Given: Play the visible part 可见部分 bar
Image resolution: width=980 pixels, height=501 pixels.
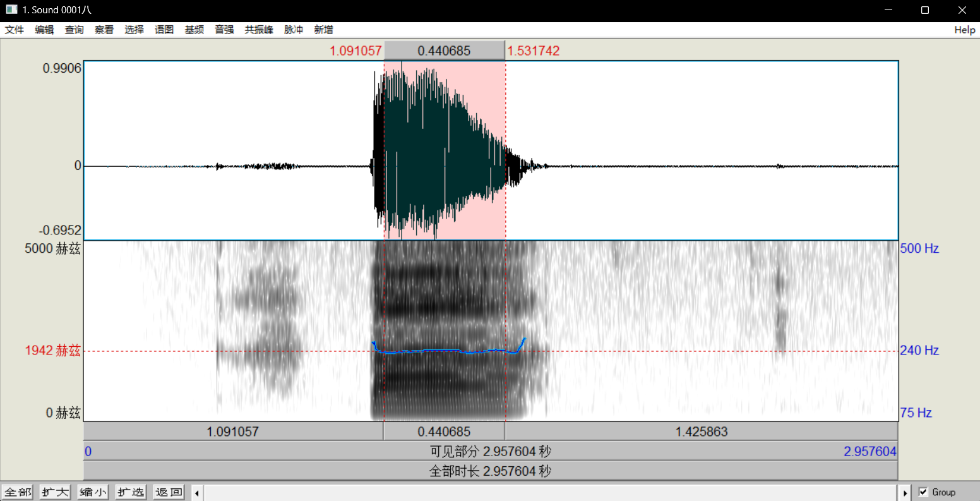Looking at the screenshot, I should coord(491,451).
